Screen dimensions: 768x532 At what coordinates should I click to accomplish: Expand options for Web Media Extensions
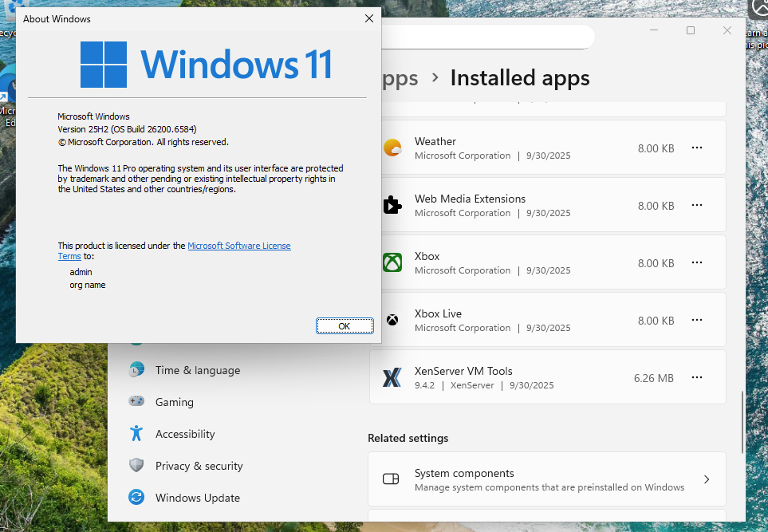[x=697, y=206]
